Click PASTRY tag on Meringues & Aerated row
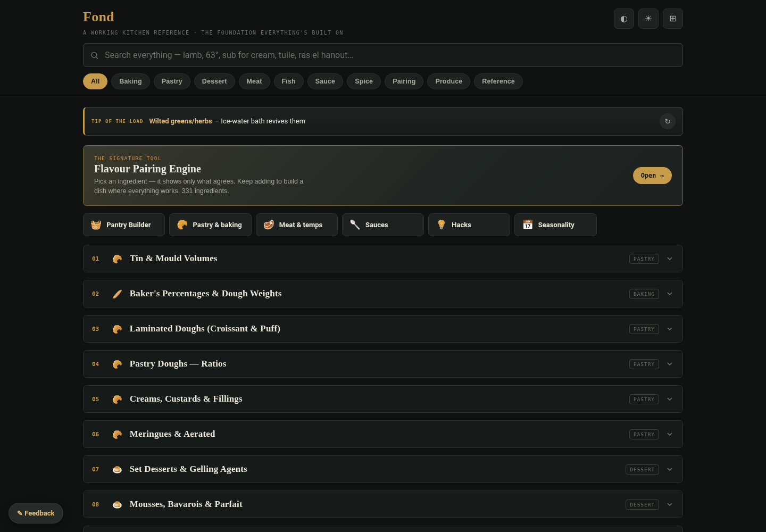This screenshot has width=766, height=532. (644, 434)
